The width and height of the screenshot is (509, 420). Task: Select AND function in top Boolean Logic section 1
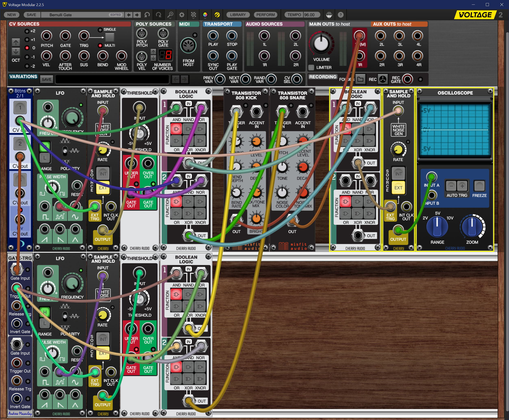[x=176, y=129]
